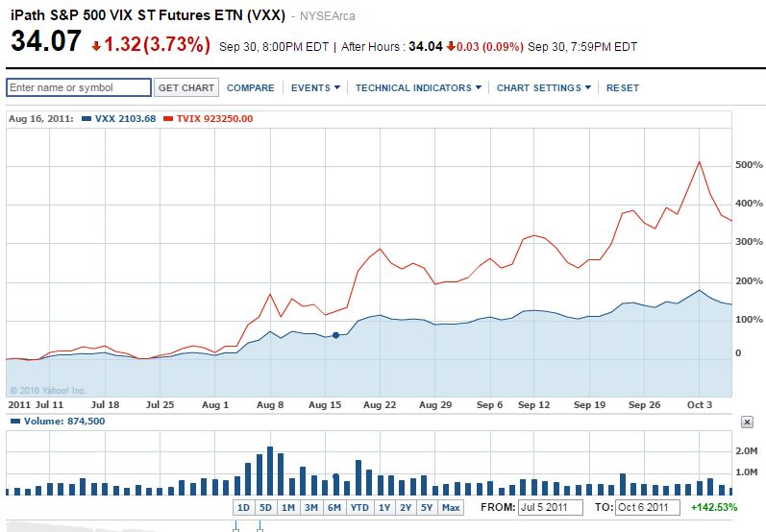Expand the TECHNICAL INDICATORS dropdown
This screenshot has width=766, height=532.
(418, 88)
